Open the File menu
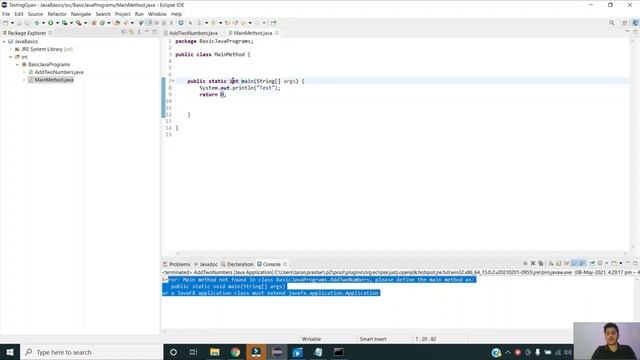 pos(6,14)
